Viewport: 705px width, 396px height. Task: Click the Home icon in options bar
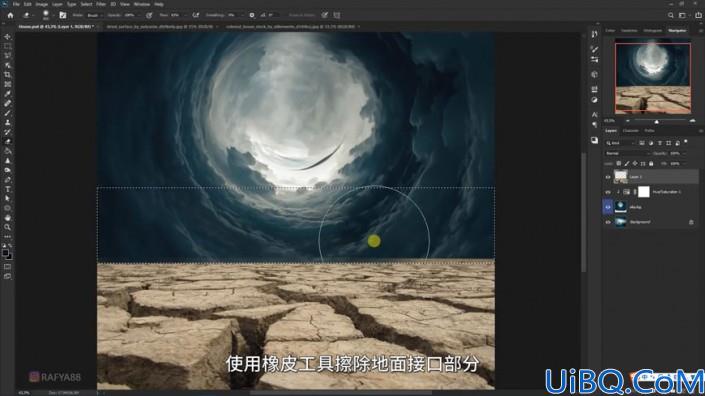(x=10, y=15)
